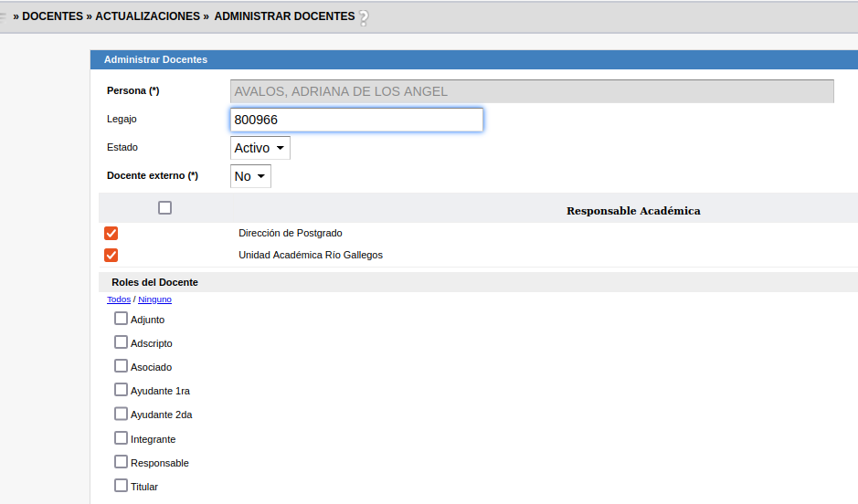Click the Dirección de Postgrado row text
This screenshot has width=858, height=504.
coord(290,234)
